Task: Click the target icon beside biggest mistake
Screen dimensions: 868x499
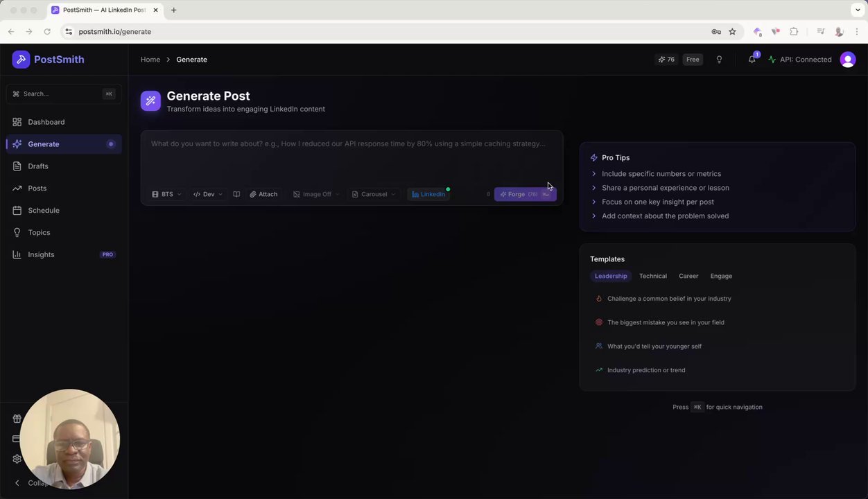Action: pyautogui.click(x=599, y=322)
